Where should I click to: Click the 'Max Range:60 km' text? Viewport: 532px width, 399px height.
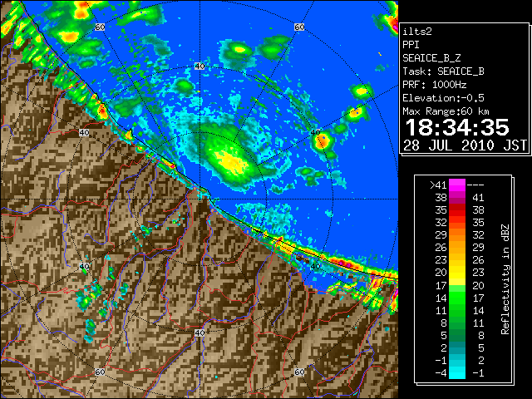(446, 111)
